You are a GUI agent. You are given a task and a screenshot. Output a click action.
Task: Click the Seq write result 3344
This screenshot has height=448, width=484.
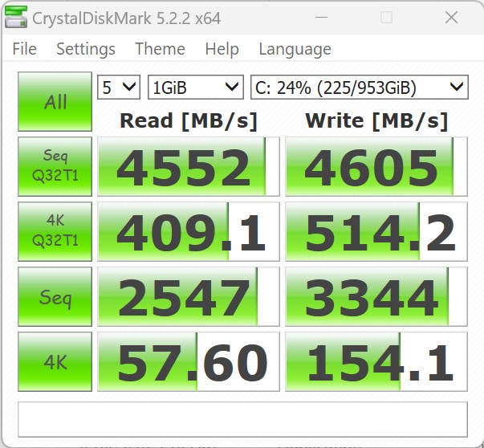pyautogui.click(x=376, y=297)
